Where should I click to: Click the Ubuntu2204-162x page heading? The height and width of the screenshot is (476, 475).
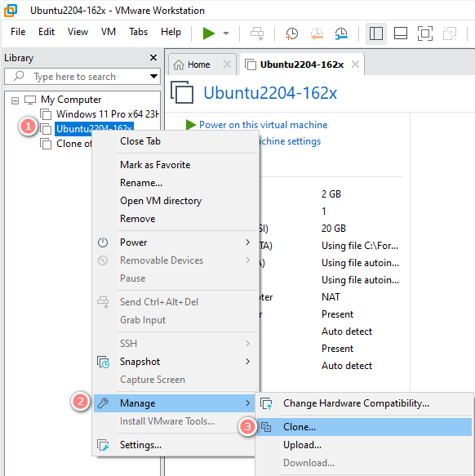pos(270,93)
